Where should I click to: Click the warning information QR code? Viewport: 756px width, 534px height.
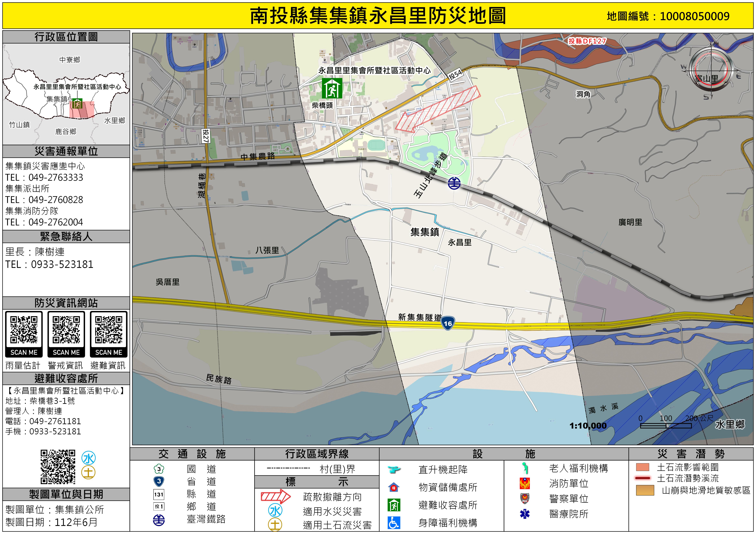66,330
